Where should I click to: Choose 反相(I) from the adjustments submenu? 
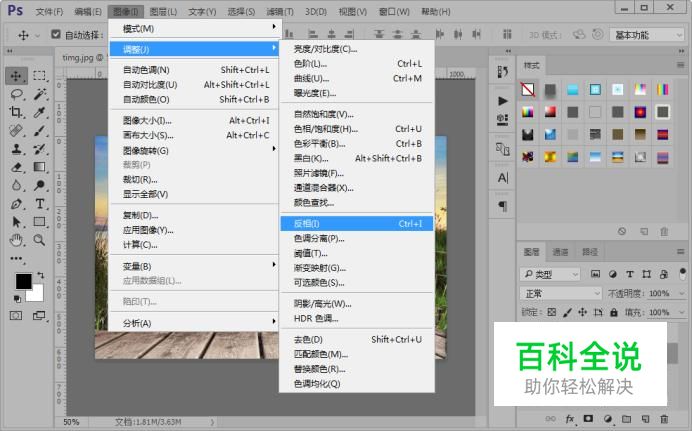[357, 224]
